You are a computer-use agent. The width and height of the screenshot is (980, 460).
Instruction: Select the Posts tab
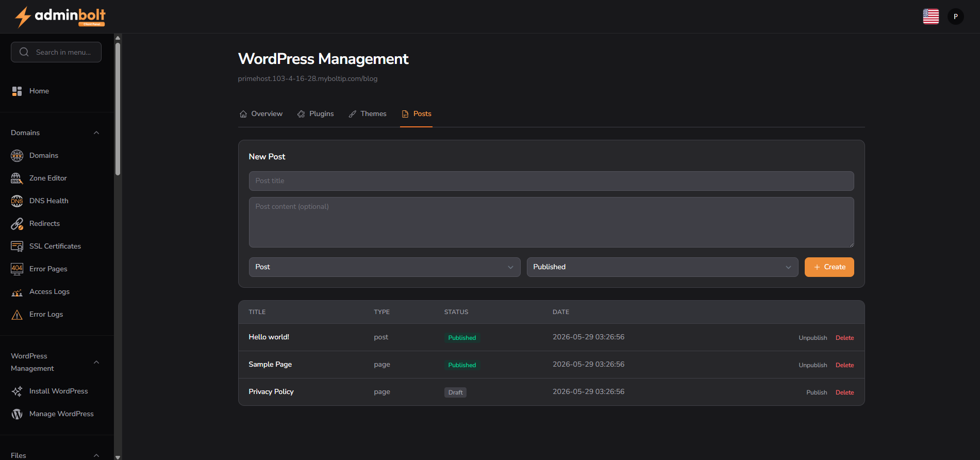click(417, 114)
